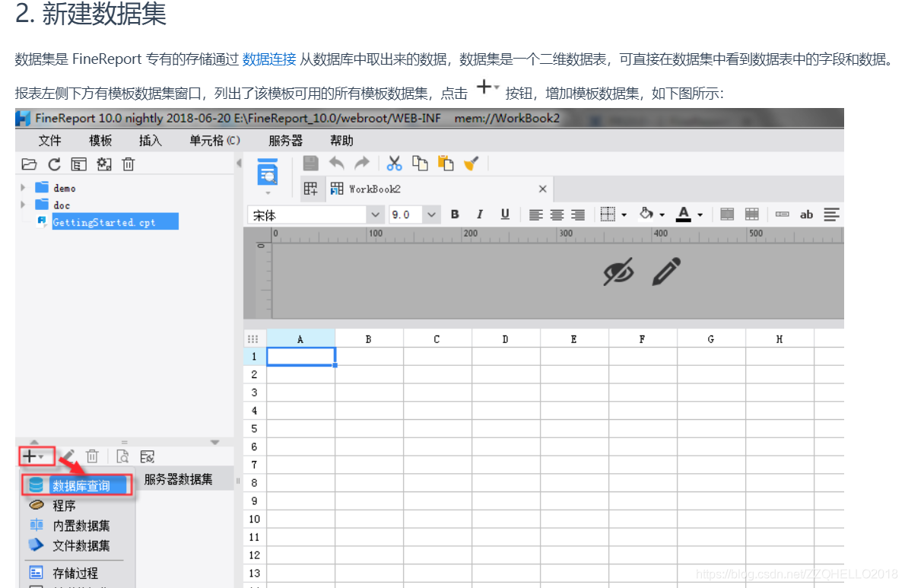Align text left
This screenshot has width=905, height=588.
tap(535, 215)
